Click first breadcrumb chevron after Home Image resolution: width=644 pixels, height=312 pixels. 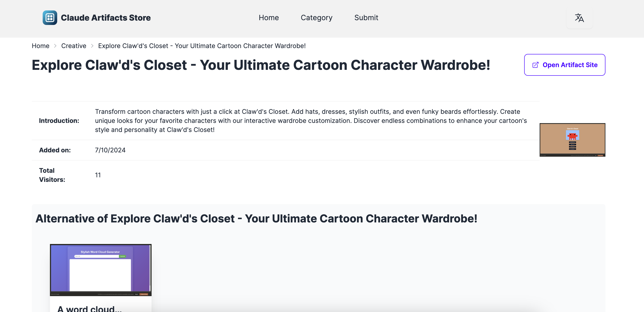(x=55, y=46)
